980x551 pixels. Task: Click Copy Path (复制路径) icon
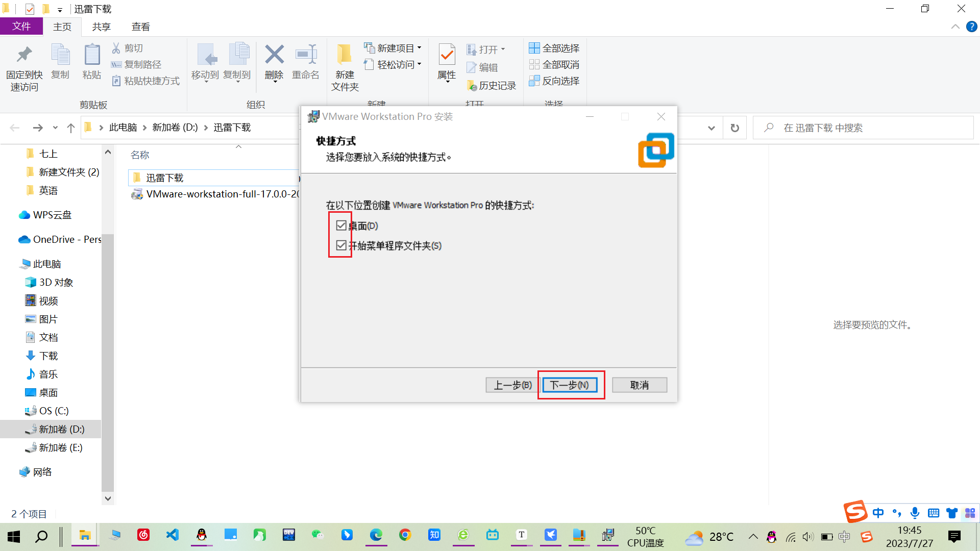pyautogui.click(x=116, y=64)
